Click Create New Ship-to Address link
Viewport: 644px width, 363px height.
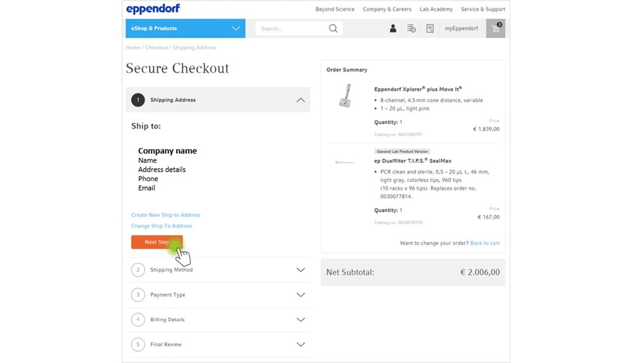[166, 215]
